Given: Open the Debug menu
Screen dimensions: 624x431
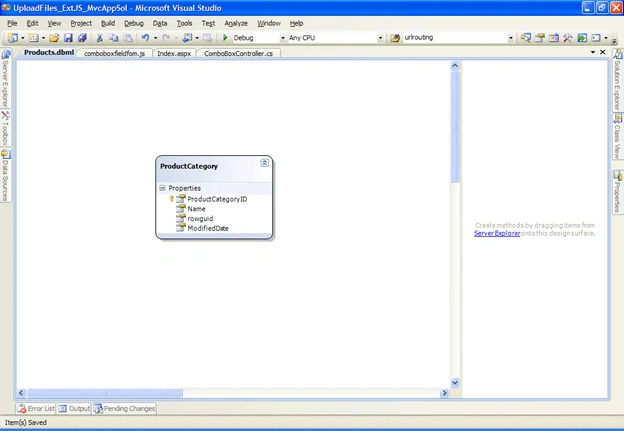Looking at the screenshot, I should click(x=134, y=23).
